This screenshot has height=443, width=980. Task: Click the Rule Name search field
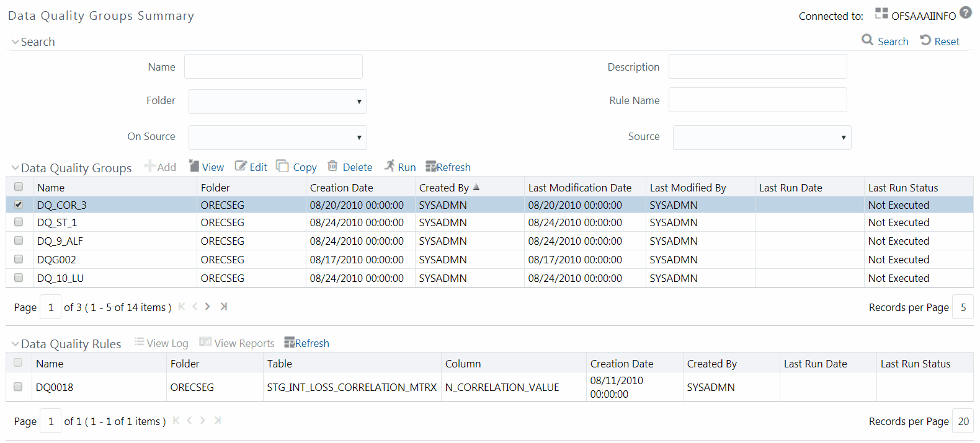(x=758, y=100)
